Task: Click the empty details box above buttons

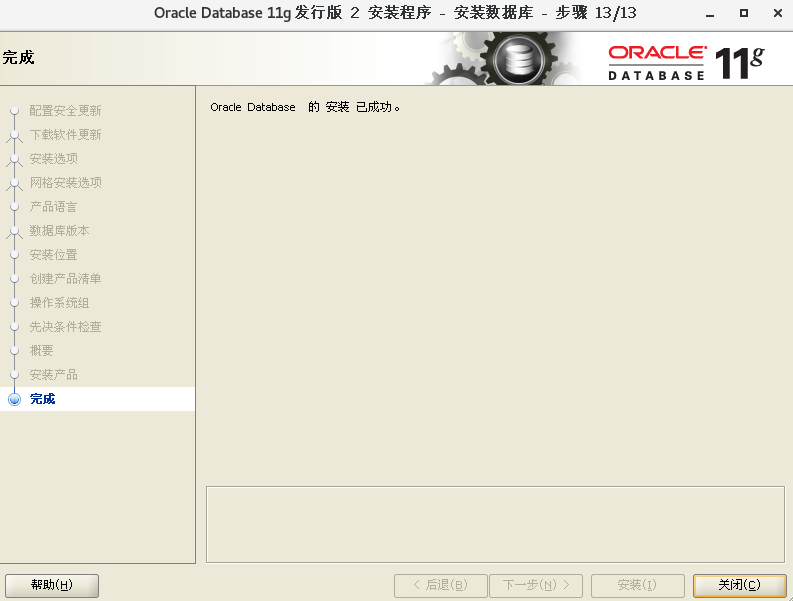Action: click(x=495, y=524)
